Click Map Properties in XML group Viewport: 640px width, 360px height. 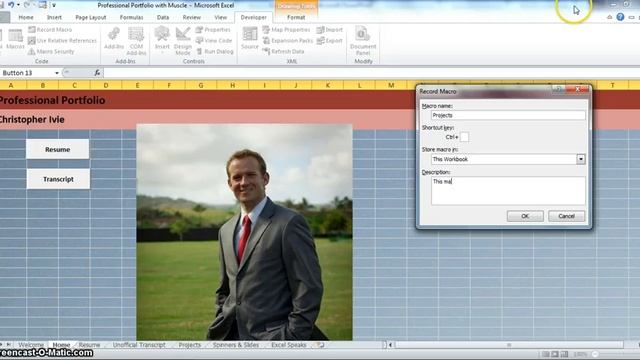click(x=286, y=30)
